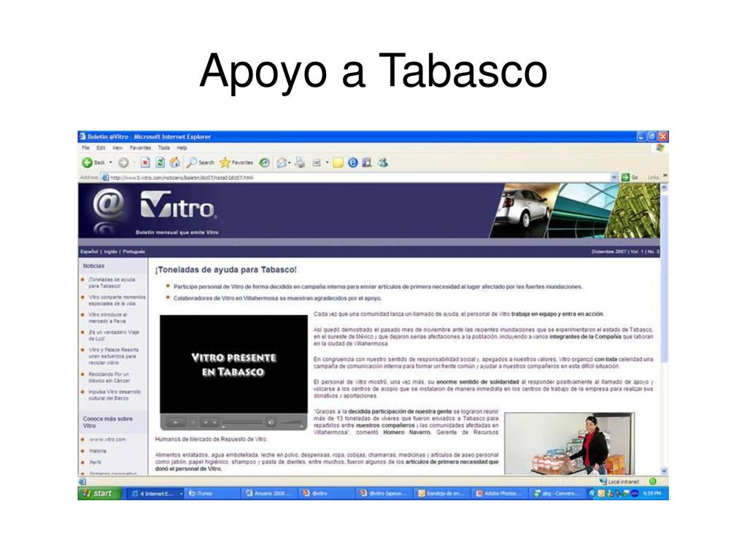747x560 pixels.
Task: Open the Edit menu
Action: coord(101,148)
